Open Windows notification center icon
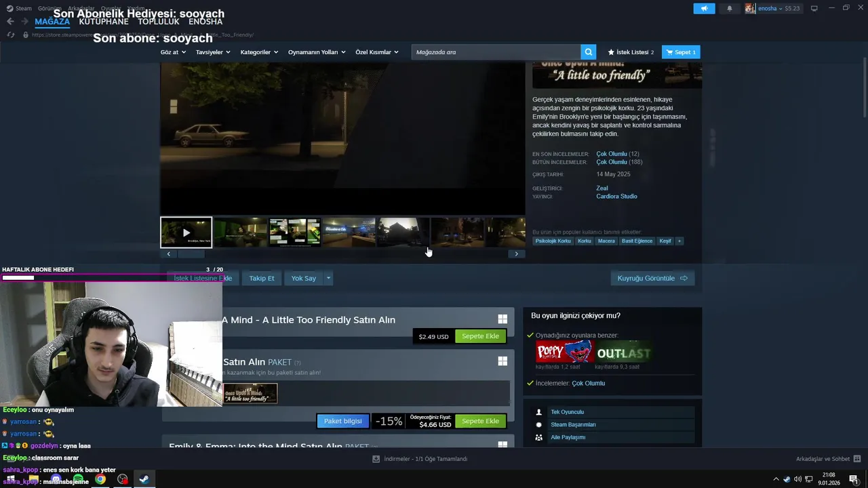The image size is (868, 488). [854, 479]
